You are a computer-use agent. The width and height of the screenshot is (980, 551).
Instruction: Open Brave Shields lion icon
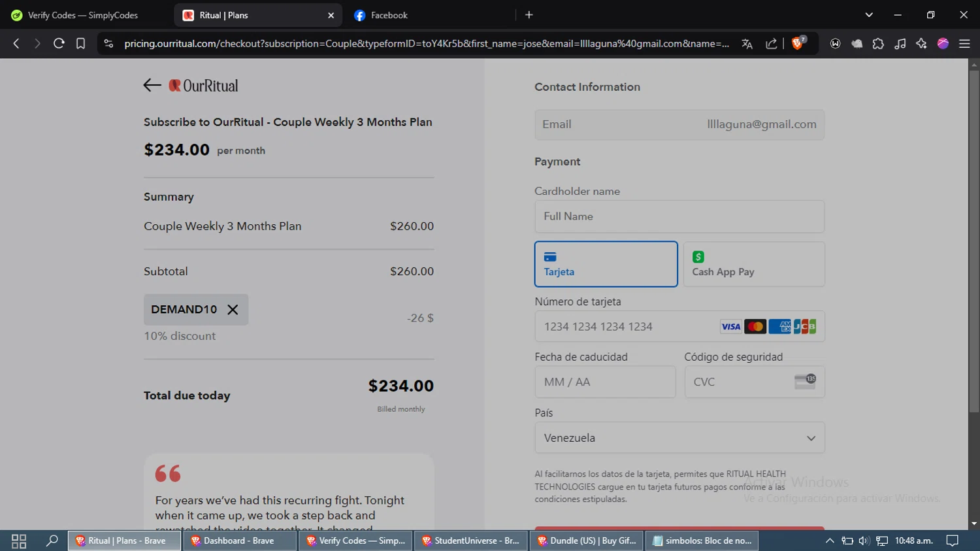(798, 44)
